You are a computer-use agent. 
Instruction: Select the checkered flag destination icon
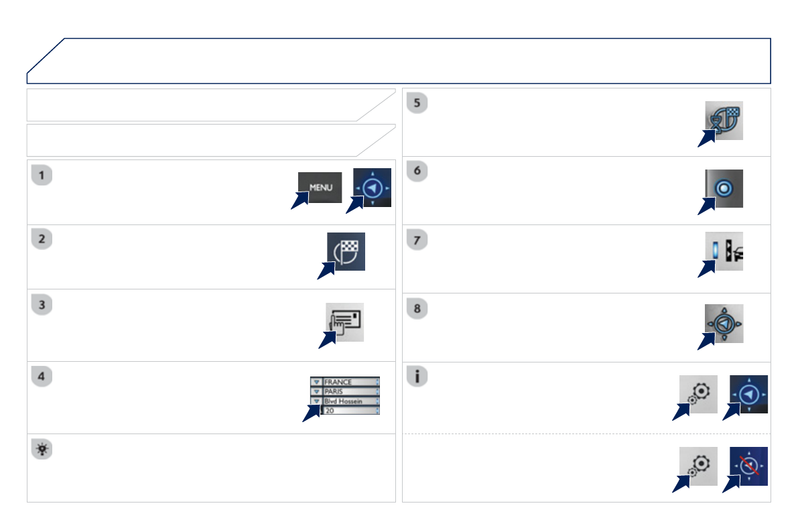346,251
